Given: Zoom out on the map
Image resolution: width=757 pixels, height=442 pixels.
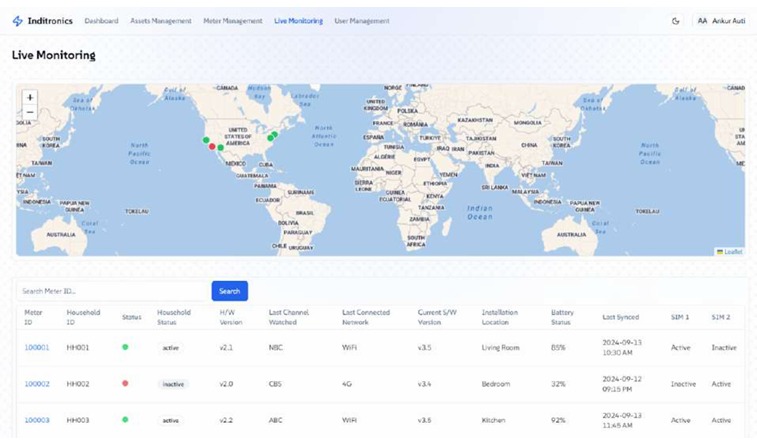Looking at the screenshot, I should tap(30, 112).
